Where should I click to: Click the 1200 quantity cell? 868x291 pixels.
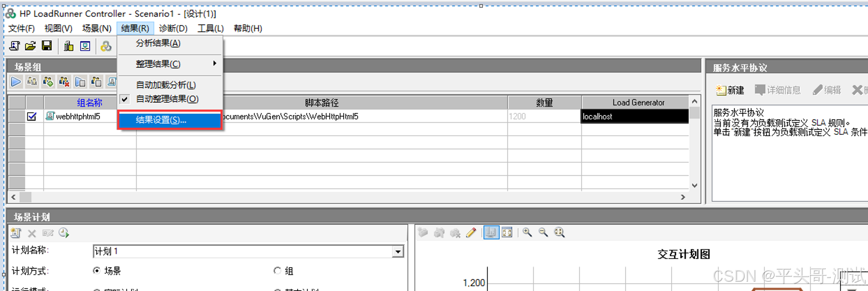coord(544,116)
